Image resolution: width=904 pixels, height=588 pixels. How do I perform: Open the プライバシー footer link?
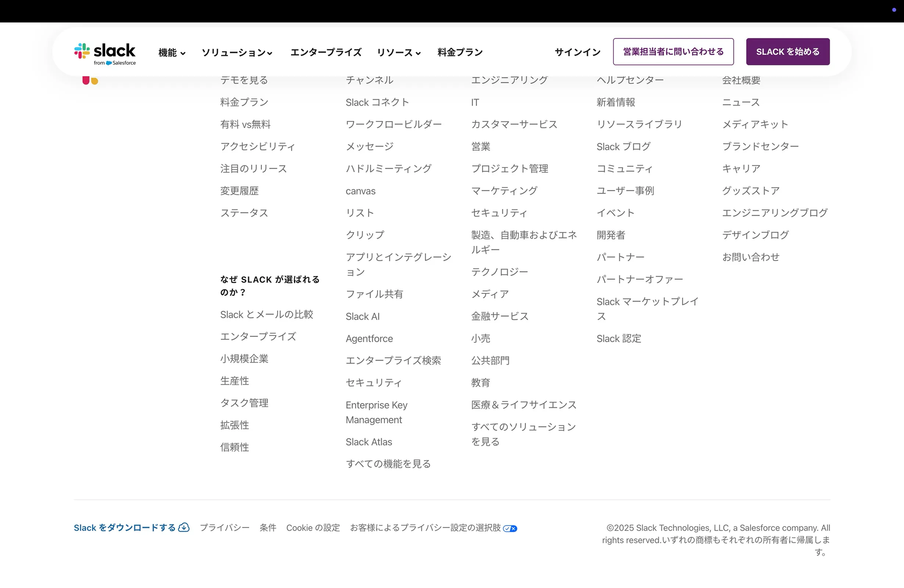click(225, 528)
